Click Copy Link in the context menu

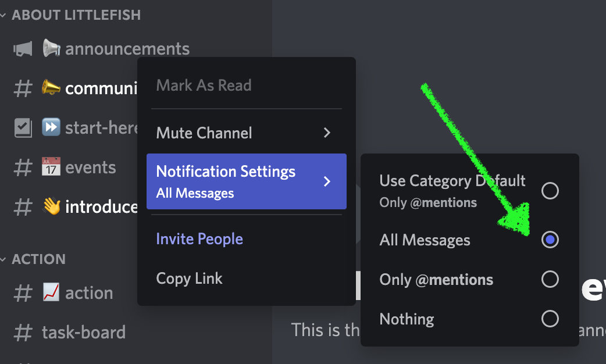(x=189, y=279)
